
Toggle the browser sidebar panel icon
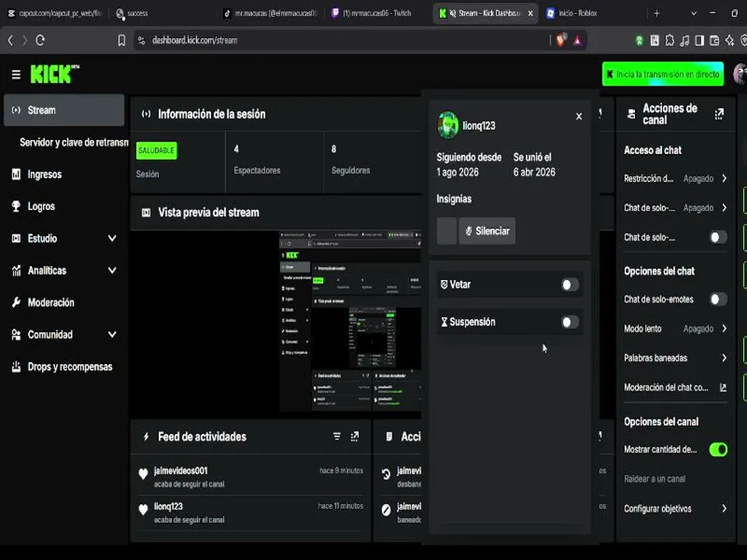coord(700,40)
